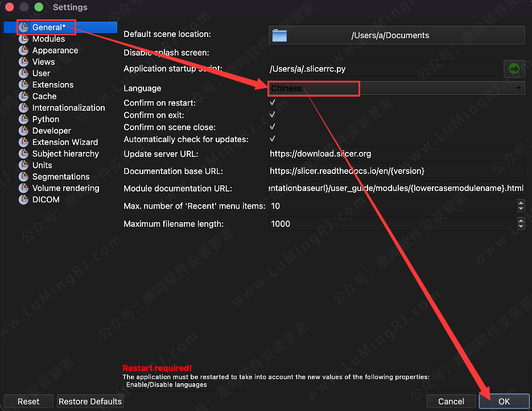Click the Modules icon in the sidebar
This screenshot has height=411, width=532.
[23, 39]
